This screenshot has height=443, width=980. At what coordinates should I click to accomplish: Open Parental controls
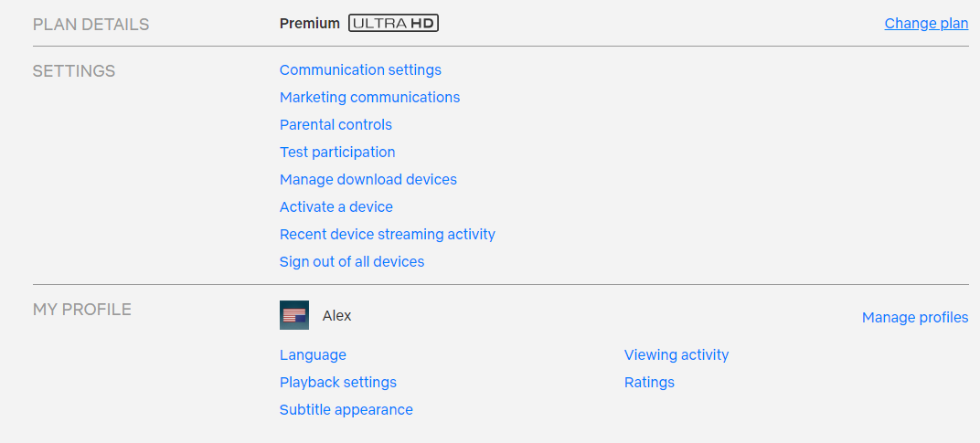tap(336, 125)
